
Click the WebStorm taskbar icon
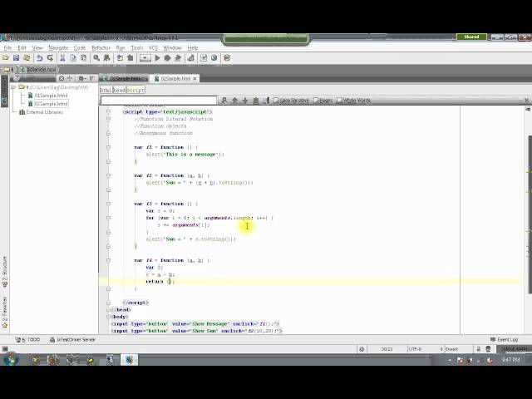coord(130,359)
